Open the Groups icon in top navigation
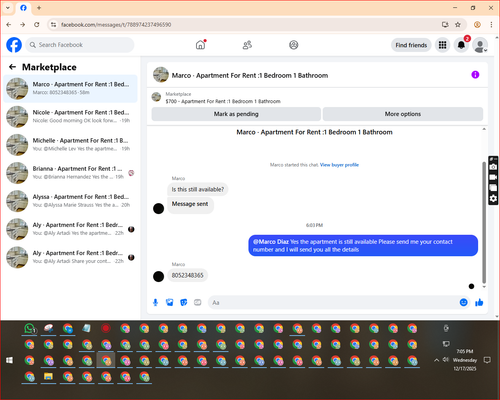This screenshot has height=400, width=500. point(294,45)
